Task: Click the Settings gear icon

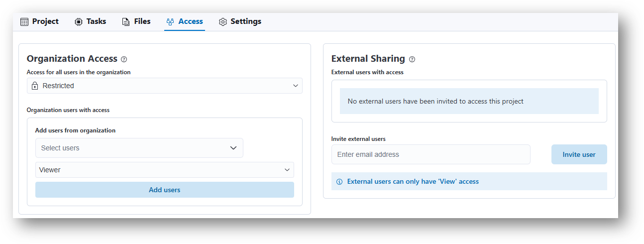Action: [x=223, y=22]
